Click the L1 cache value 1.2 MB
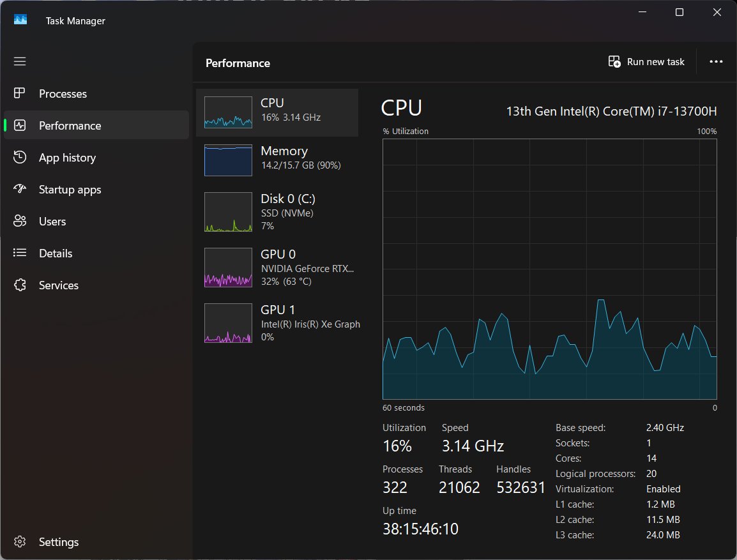This screenshot has width=737, height=560. [x=660, y=504]
